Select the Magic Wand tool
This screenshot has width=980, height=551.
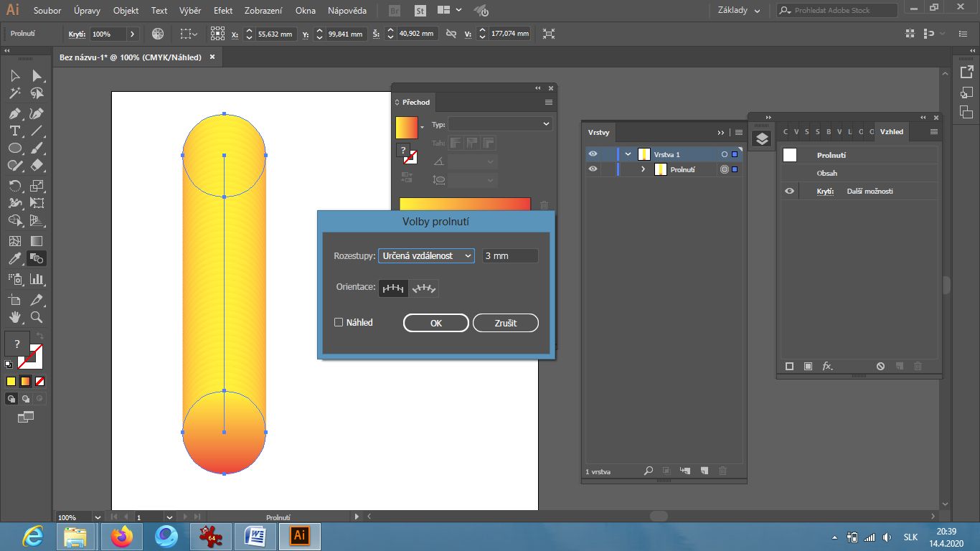[14, 93]
